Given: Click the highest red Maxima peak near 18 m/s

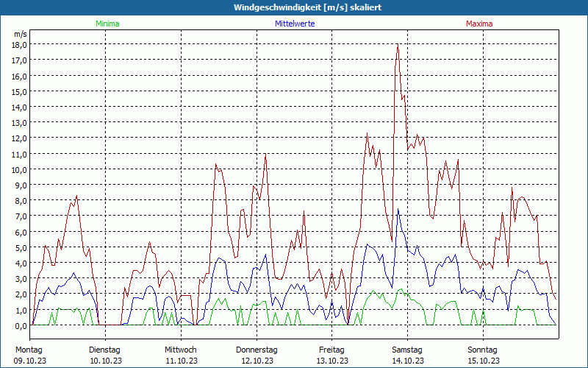Looking at the screenshot, I should click(398, 46).
